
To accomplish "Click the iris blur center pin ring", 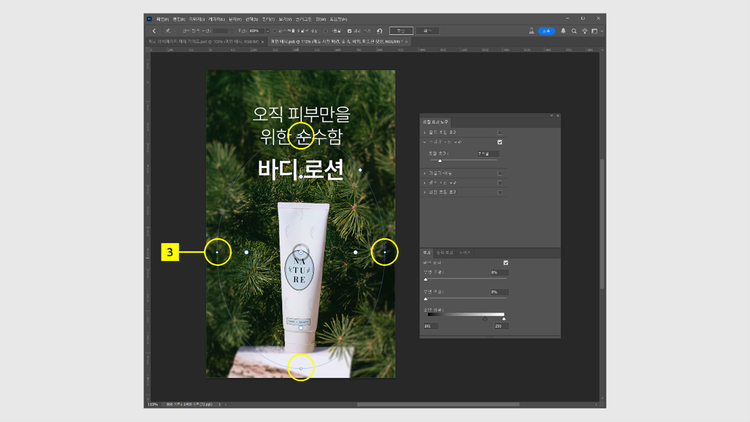I will coord(301,251).
